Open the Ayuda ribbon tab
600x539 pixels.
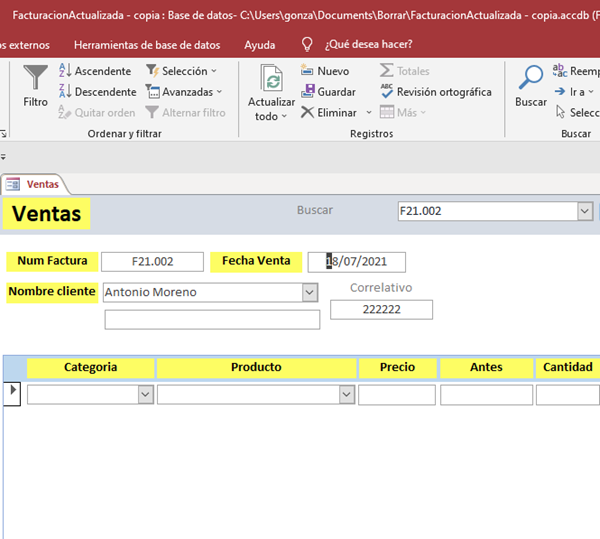(260, 45)
